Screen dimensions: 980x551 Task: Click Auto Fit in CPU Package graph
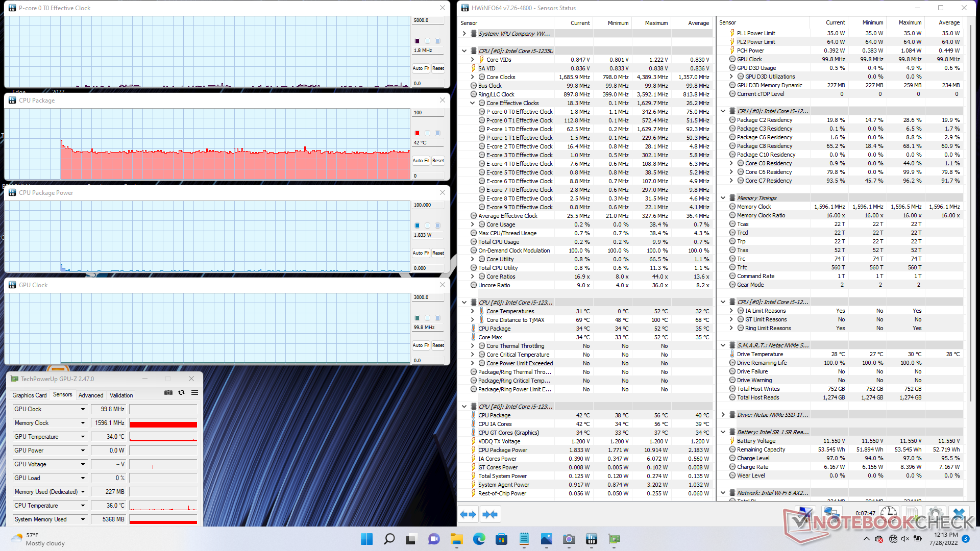pyautogui.click(x=421, y=161)
